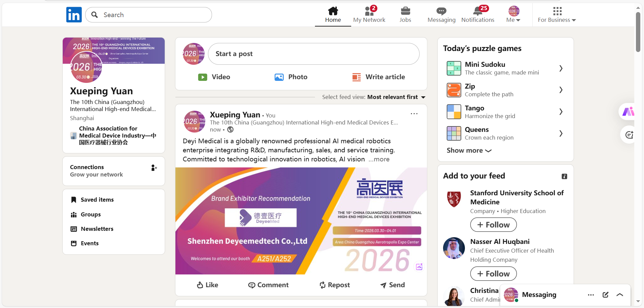Go to Saved items
Image resolution: width=644 pixels, height=308 pixels.
click(97, 200)
